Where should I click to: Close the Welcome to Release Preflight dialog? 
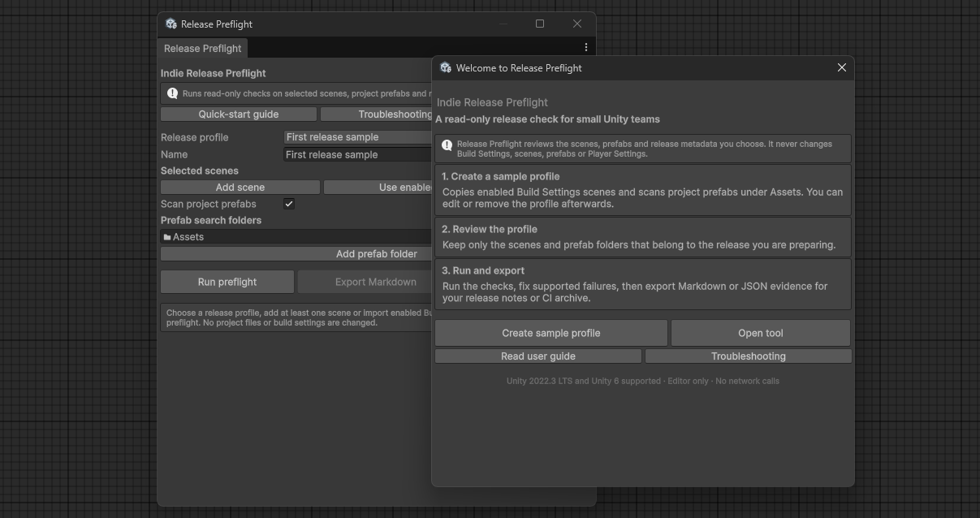pos(842,68)
